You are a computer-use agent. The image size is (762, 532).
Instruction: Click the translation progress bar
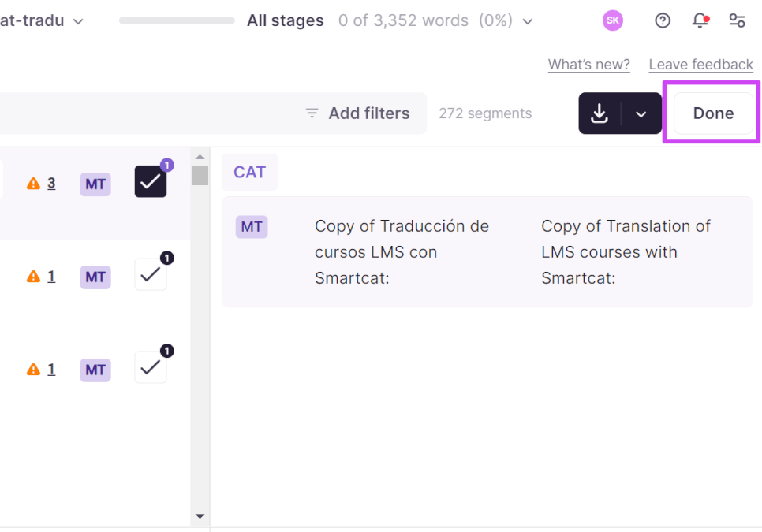(177, 20)
